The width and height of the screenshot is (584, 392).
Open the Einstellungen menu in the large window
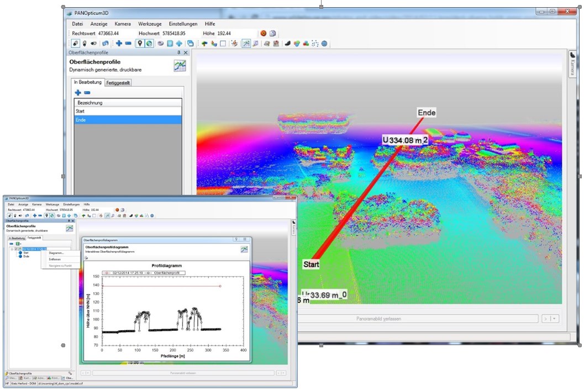tap(183, 24)
